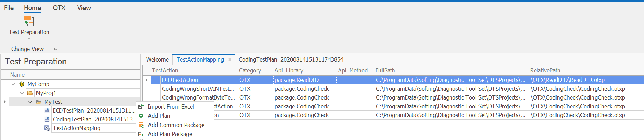This screenshot has width=644, height=140.
Task: Open the View ribbon tab
Action: 84,8
